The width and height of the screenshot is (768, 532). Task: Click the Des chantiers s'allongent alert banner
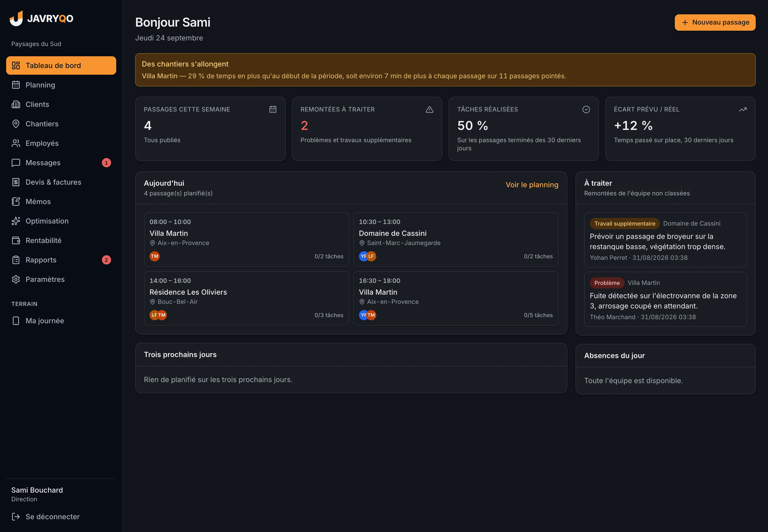445,70
